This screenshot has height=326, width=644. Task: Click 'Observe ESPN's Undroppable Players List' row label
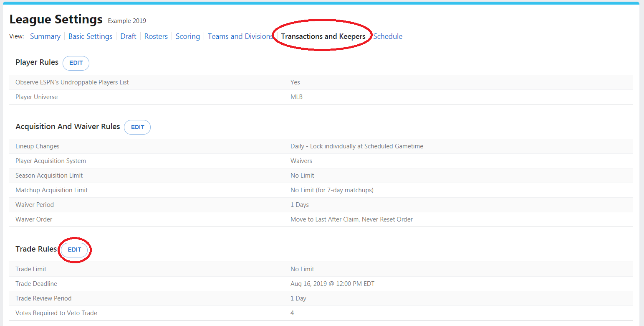click(x=72, y=82)
